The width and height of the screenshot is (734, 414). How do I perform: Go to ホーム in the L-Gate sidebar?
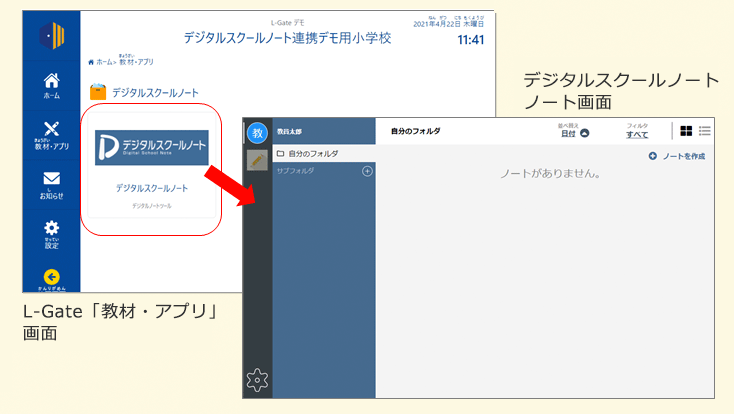pyautogui.click(x=51, y=86)
